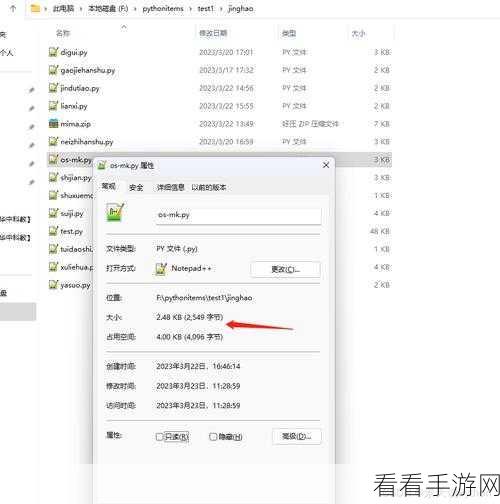Screen dimensions: 500x504
Task: Toggle the 只读(R) read-only checkbox
Action: (159, 437)
